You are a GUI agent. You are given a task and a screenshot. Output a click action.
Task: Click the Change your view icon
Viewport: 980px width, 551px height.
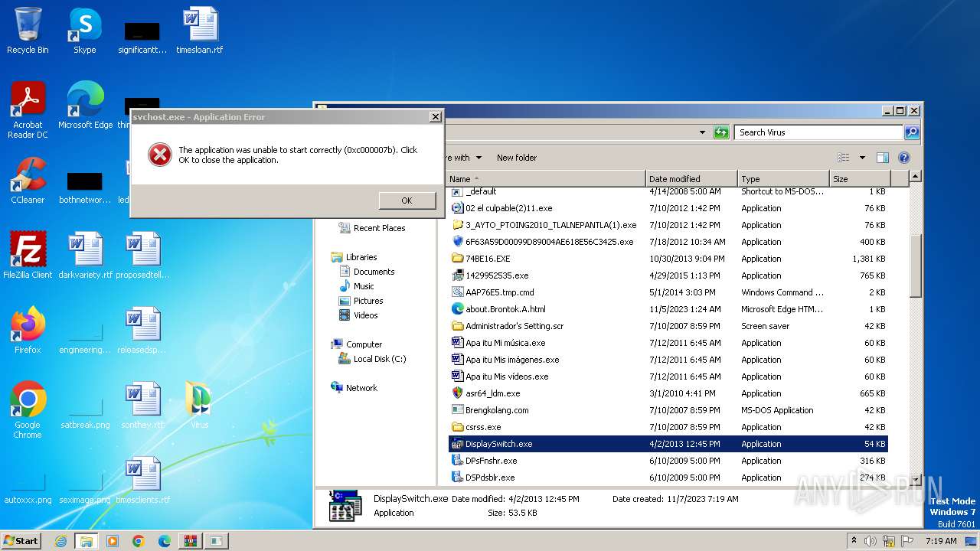point(844,158)
